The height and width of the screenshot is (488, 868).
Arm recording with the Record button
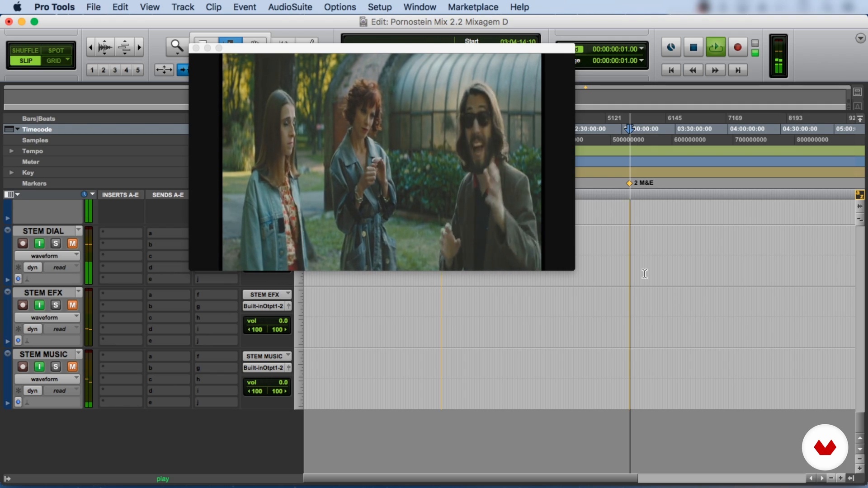coord(738,47)
